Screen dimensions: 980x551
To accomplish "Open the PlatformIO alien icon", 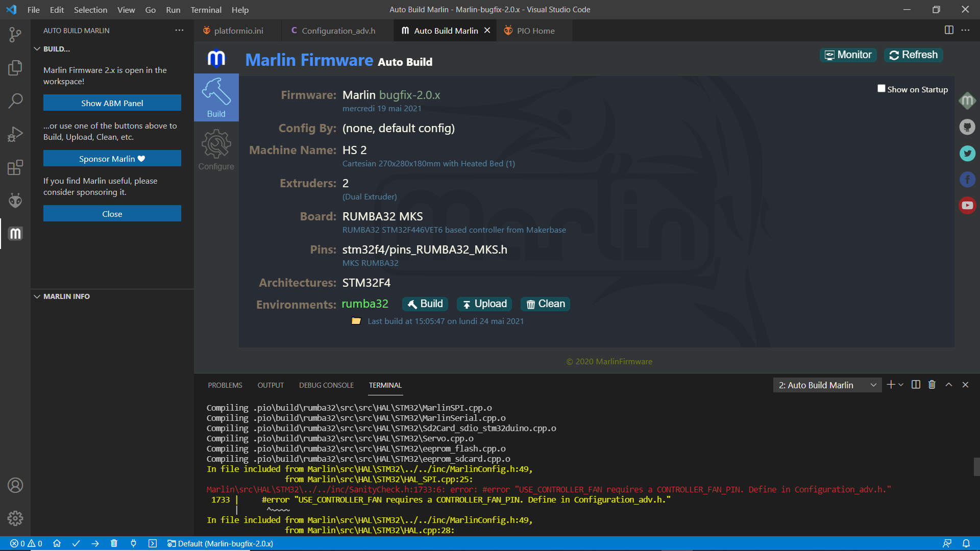I will [15, 201].
